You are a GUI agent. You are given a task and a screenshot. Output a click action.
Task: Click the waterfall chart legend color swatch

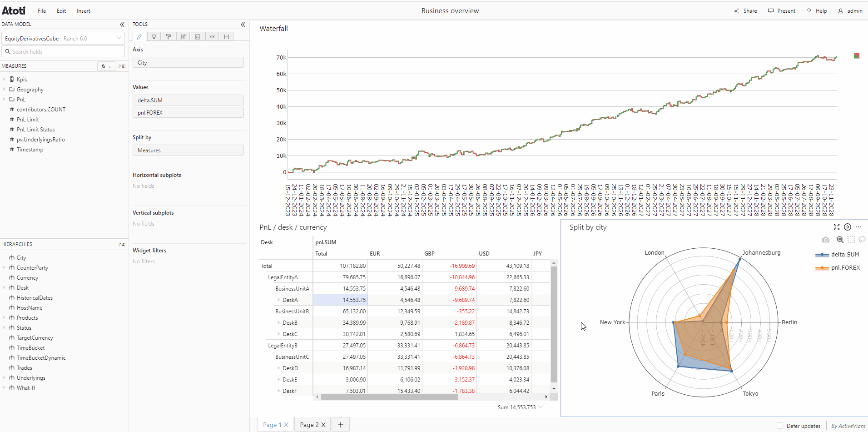(857, 55)
